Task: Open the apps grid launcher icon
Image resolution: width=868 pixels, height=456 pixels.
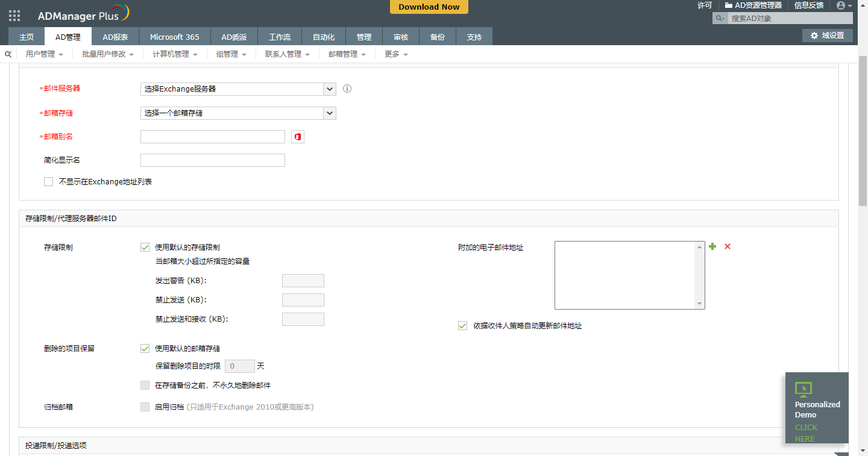Action: tap(14, 16)
